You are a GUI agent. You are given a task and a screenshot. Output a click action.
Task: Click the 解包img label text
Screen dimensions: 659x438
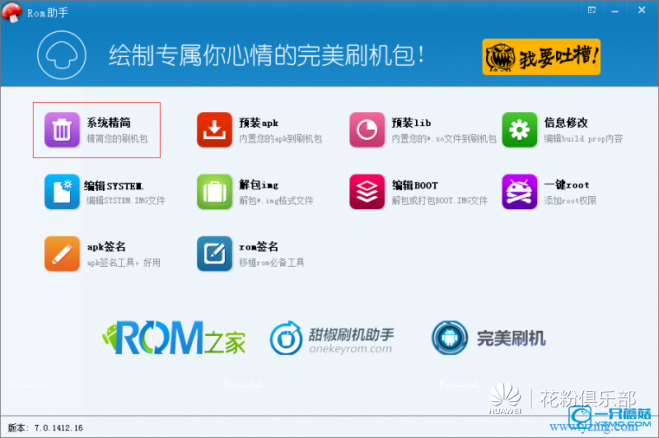coord(258,185)
